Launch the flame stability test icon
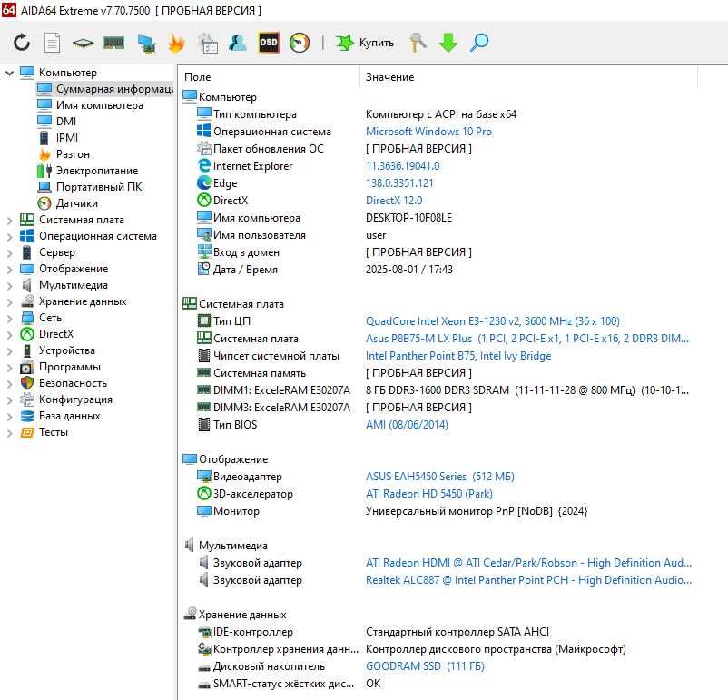728x700 pixels. click(176, 43)
